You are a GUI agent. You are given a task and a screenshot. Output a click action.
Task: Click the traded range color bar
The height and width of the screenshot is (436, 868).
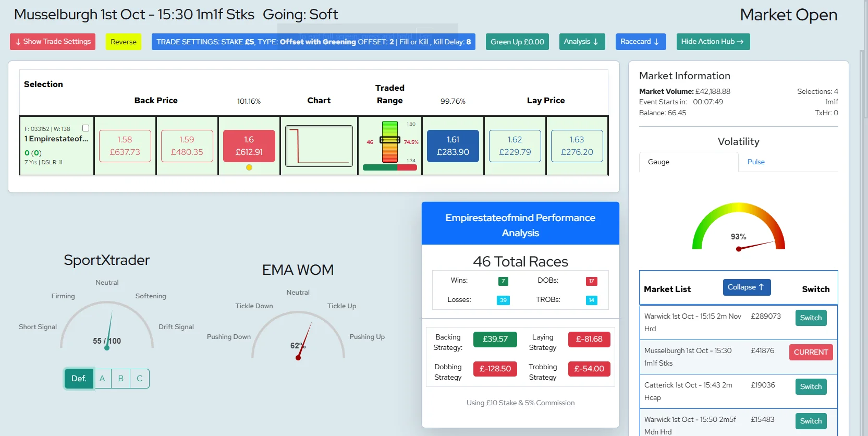pos(389,141)
